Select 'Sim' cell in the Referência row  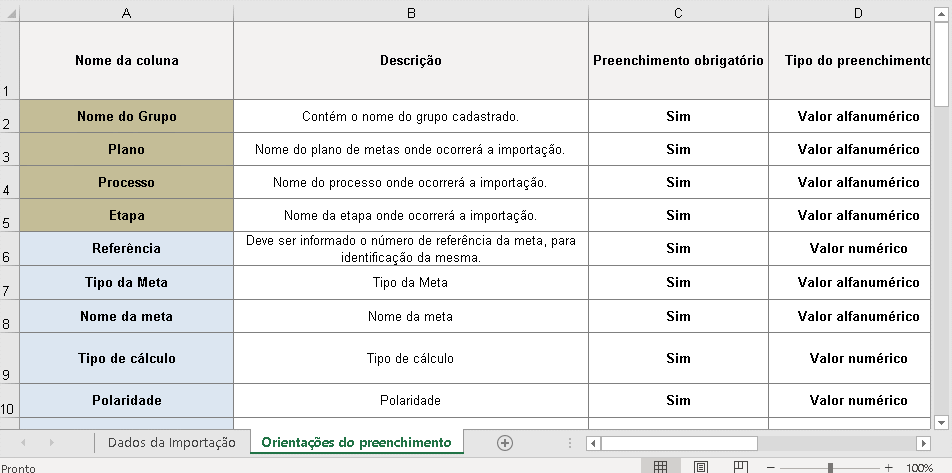[x=678, y=248]
